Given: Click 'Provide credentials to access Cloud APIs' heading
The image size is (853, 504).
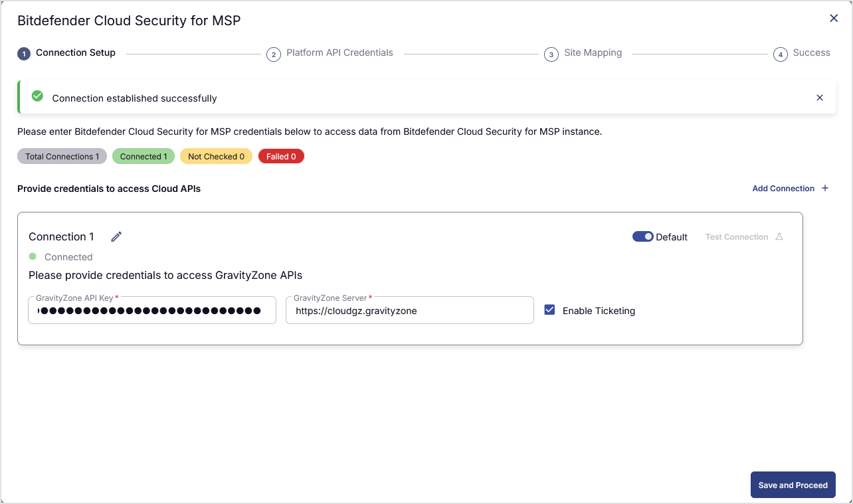Looking at the screenshot, I should coord(109,189).
